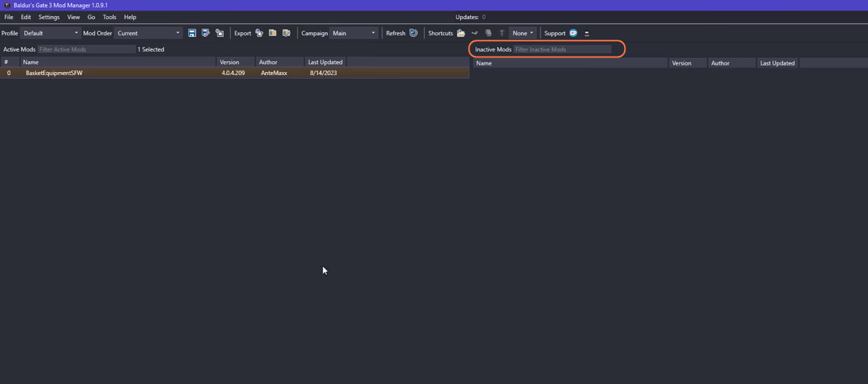
Task: Click the Campaign label
Action: tap(315, 33)
